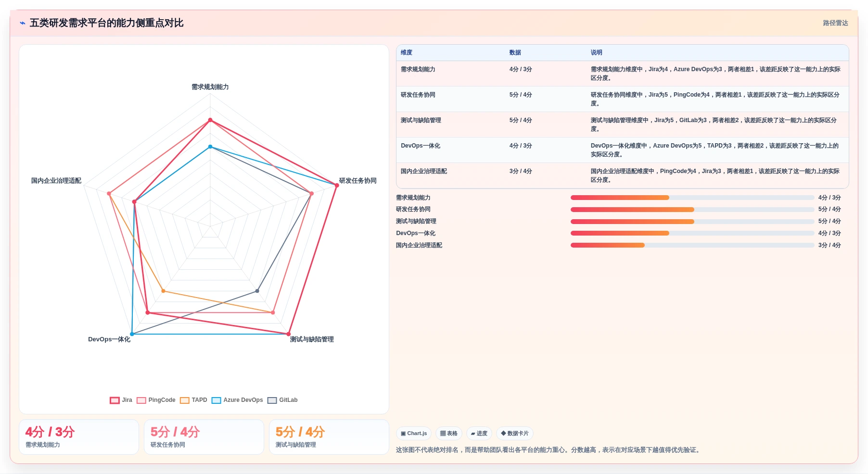868x474 pixels.
Task: Click Jira data point on 研发任务协同 axis
Action: pyautogui.click(x=337, y=185)
